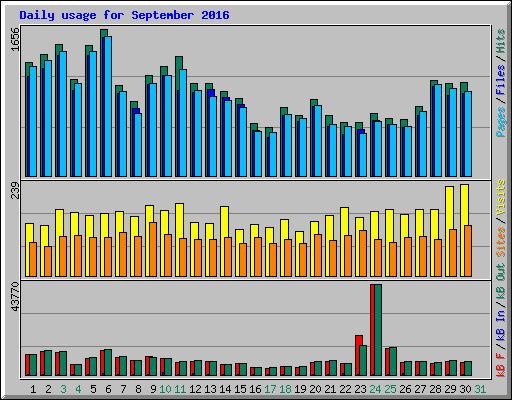Select day label "27" on the x-axis
Viewport: 512px width, 400px height.
[420, 389]
